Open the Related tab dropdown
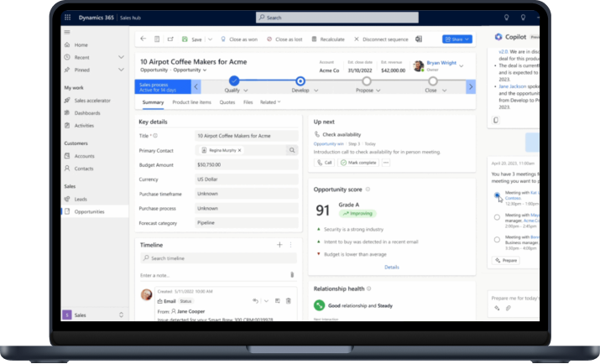Image resolution: width=600 pixels, height=364 pixels. (270, 102)
